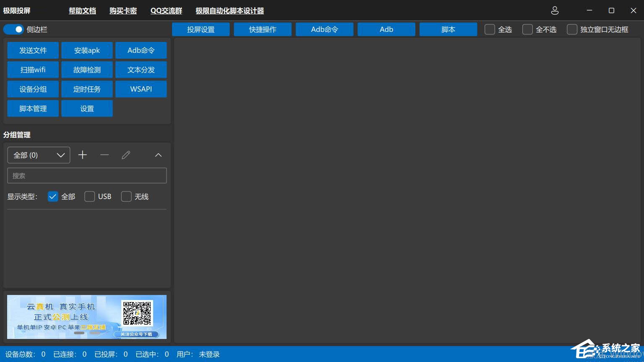Click the 扫描wifi button

tap(33, 70)
